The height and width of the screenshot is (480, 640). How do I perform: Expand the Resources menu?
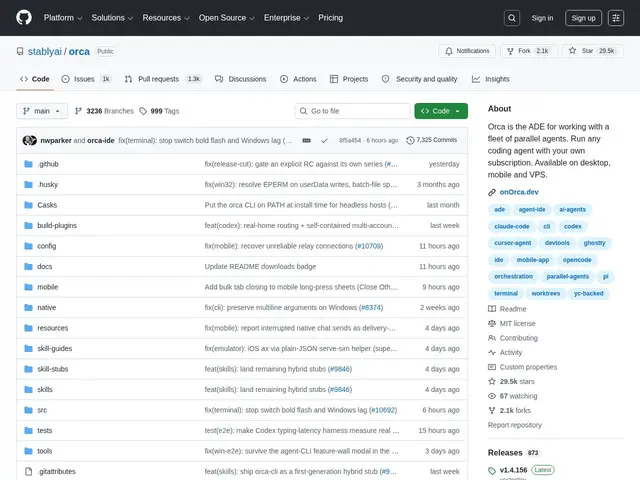pos(166,18)
